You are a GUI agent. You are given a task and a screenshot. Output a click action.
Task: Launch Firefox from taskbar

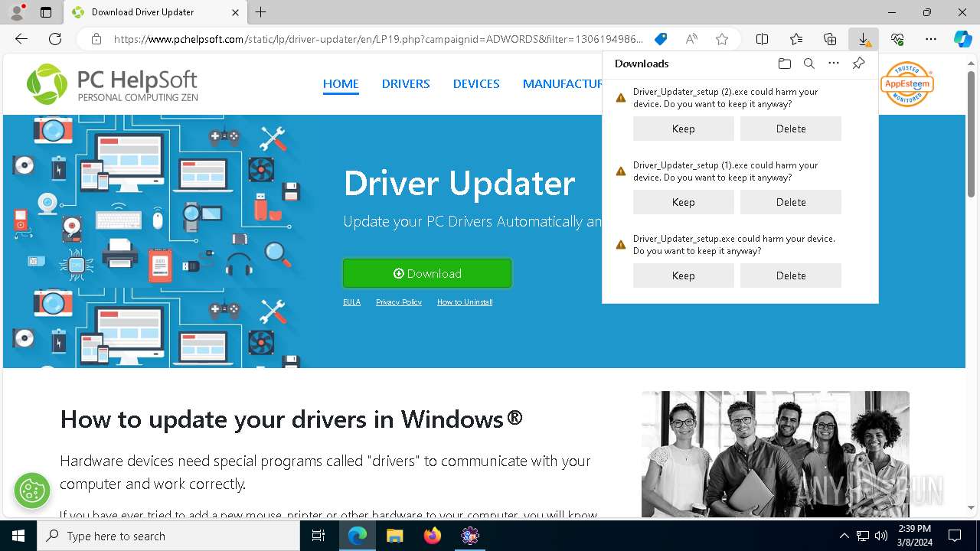(x=433, y=536)
